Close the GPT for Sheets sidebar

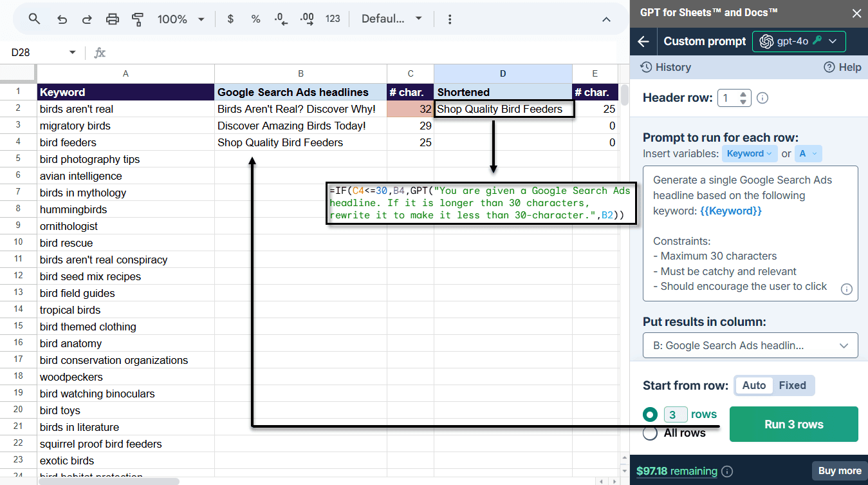pyautogui.click(x=856, y=13)
